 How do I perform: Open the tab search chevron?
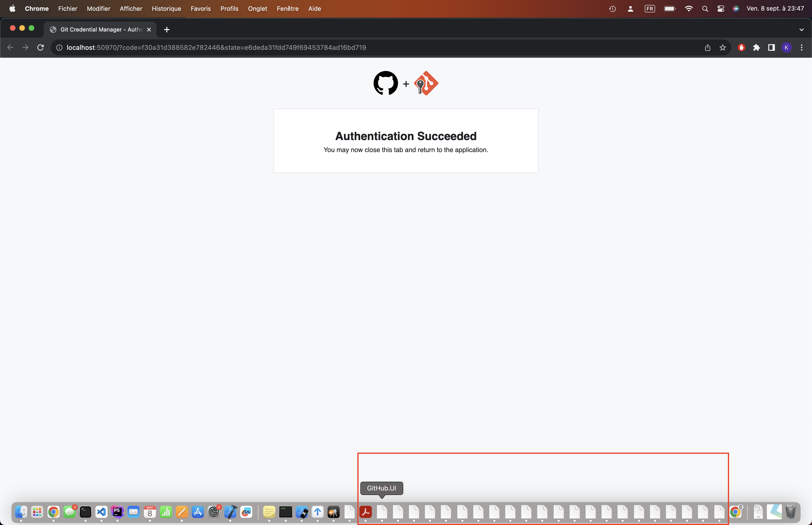point(801,29)
